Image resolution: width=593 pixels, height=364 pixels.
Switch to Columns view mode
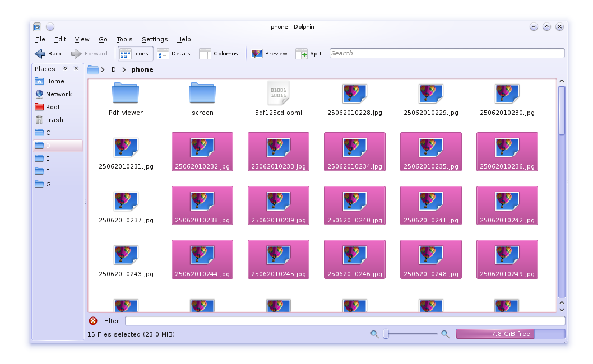click(219, 54)
